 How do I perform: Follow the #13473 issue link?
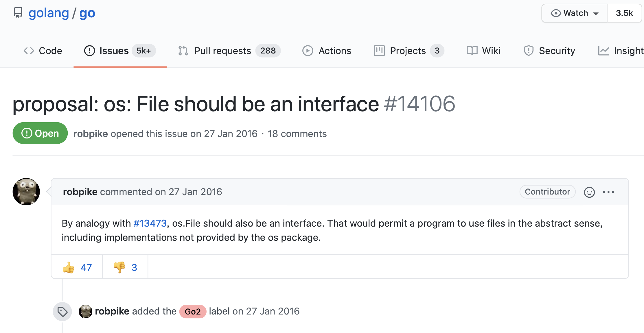pos(150,223)
